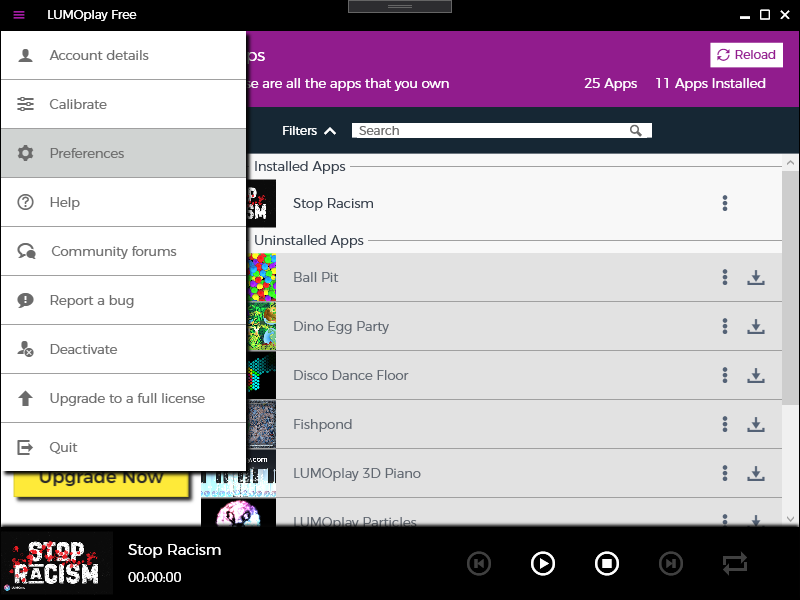Click the Deactivate user icon
Screen dimensions: 800x600
click(25, 349)
